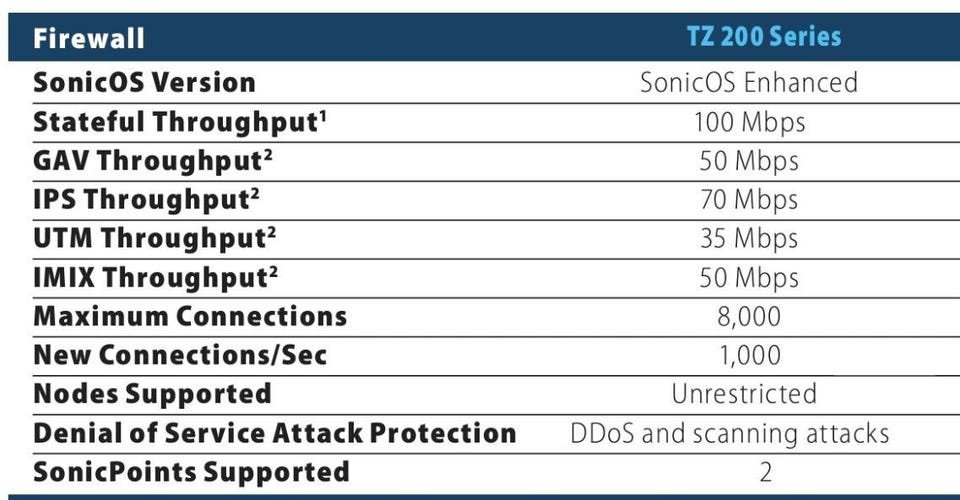The image size is (960, 500).
Task: Click the IPS Throughput row label
Action: pos(146,200)
